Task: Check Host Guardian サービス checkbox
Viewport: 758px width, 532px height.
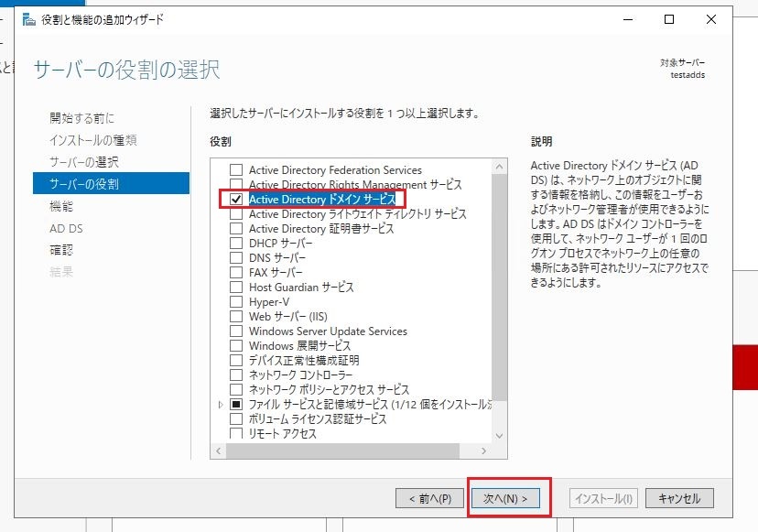Action: coord(236,287)
